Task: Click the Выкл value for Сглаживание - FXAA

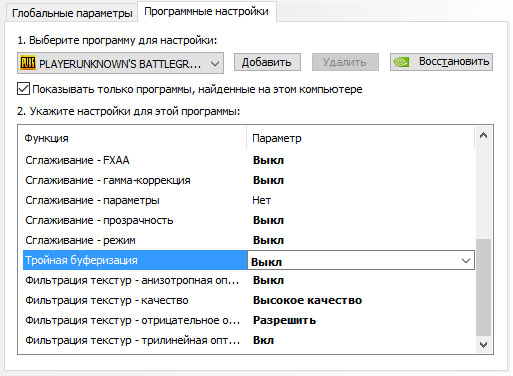Action: pyautogui.click(x=268, y=160)
